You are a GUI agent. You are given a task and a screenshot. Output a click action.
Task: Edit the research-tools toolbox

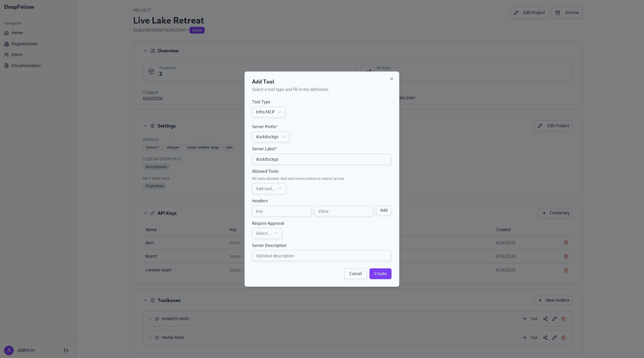[554, 319]
